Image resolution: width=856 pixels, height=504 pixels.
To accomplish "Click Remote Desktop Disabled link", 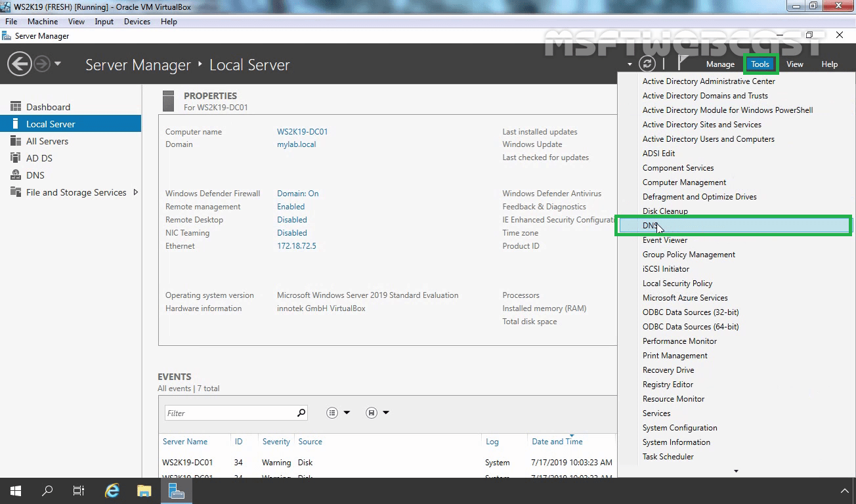I will [x=291, y=220].
